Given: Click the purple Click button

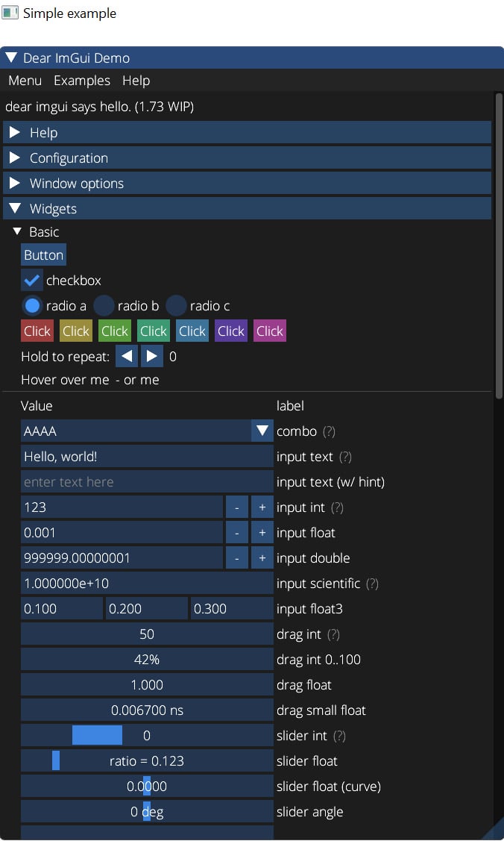Looking at the screenshot, I should tap(231, 331).
